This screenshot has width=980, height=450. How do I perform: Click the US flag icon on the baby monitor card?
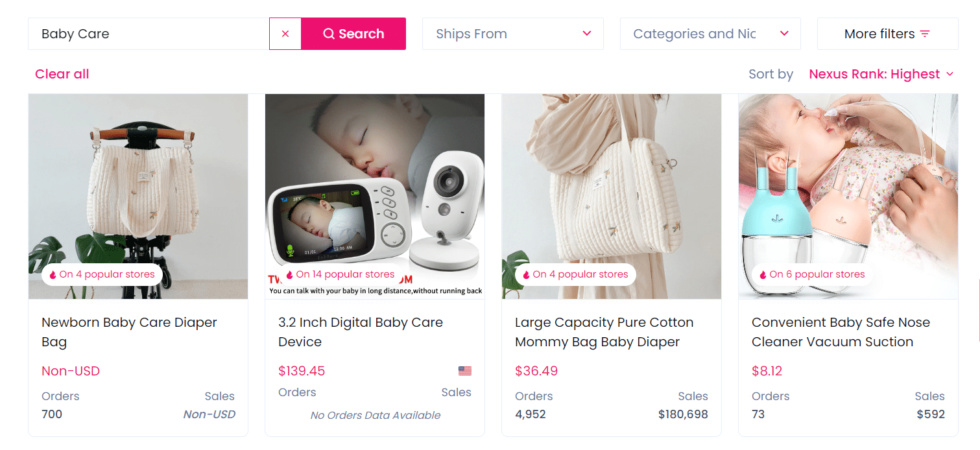point(464,371)
